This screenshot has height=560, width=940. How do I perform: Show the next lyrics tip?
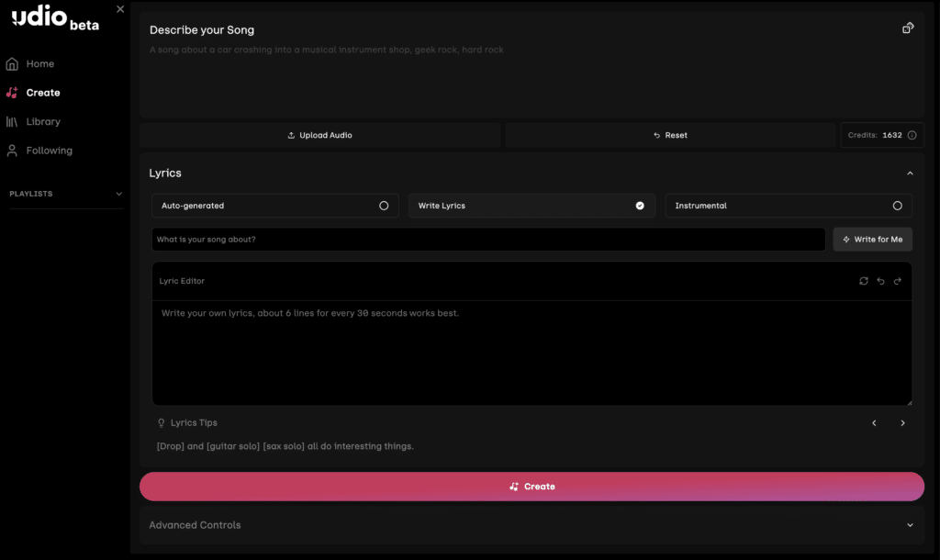point(903,423)
